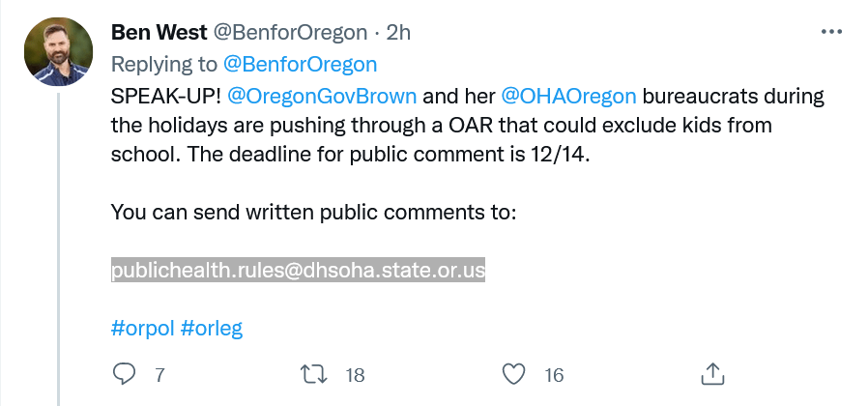Image resolution: width=868 pixels, height=406 pixels.
Task: Click the "You can send written public comments" line
Action: tap(314, 212)
